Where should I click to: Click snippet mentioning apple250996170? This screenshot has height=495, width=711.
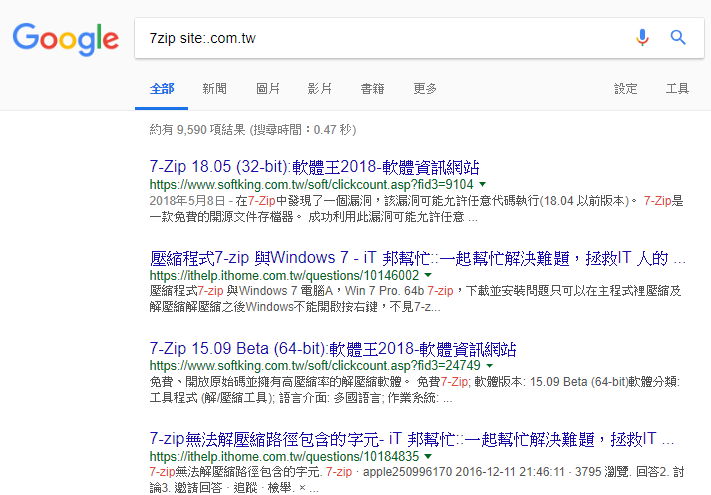(x=417, y=480)
